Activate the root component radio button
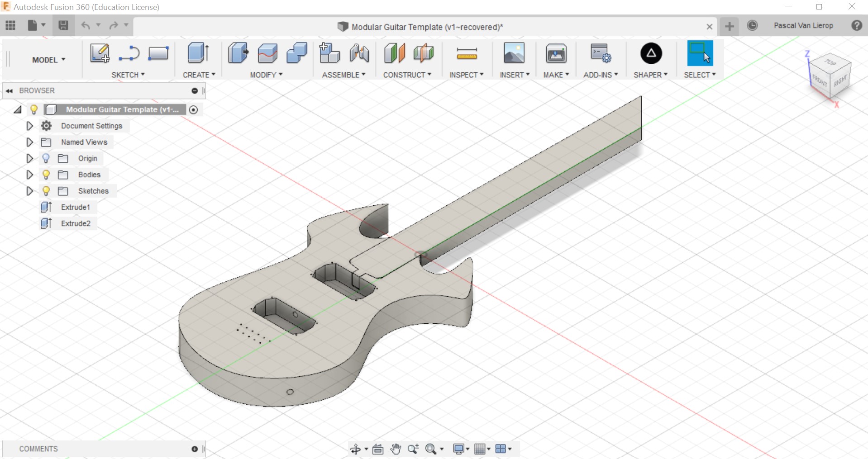Viewport: 868px width, 459px height. point(193,109)
